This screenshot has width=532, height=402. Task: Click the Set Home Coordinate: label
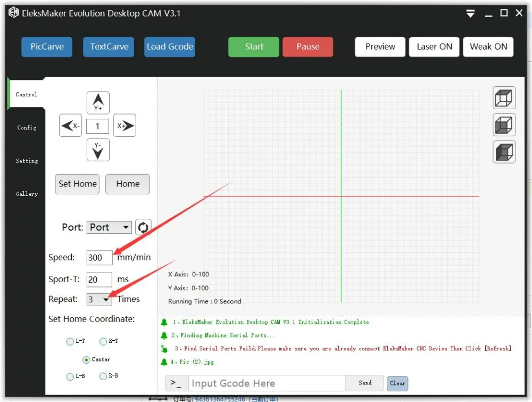pyautogui.click(x=92, y=319)
